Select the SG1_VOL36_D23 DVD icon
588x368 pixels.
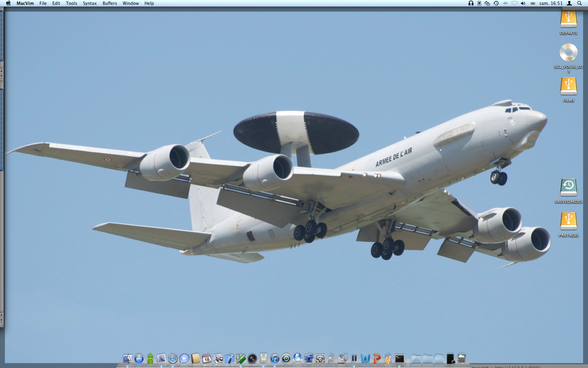pos(568,53)
